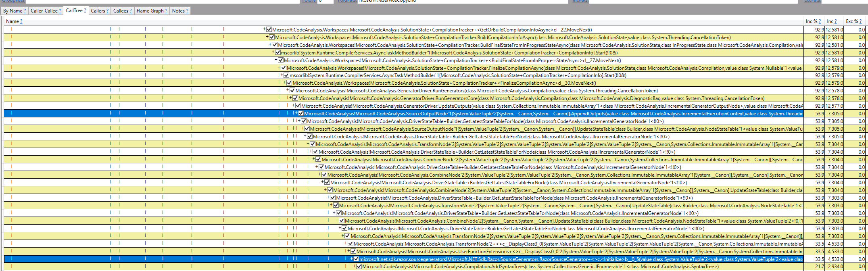Select the Compilation.AddSyntaxTrees row name

click(x=540, y=267)
